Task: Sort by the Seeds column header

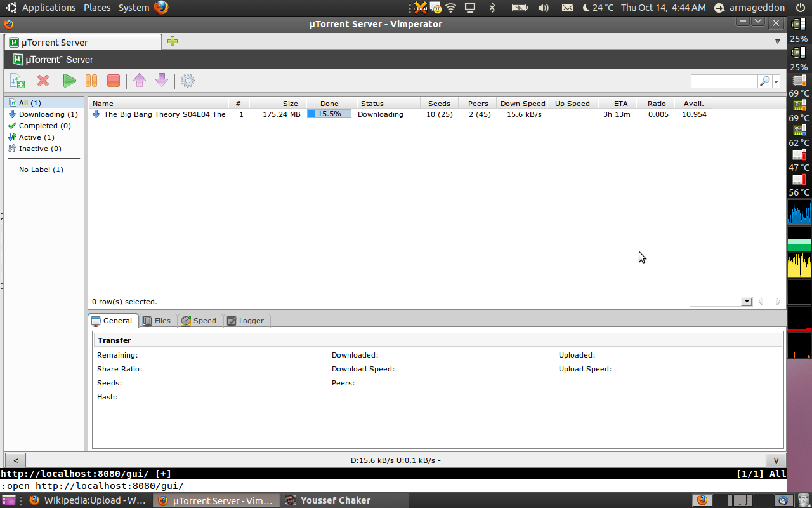Action: point(439,103)
